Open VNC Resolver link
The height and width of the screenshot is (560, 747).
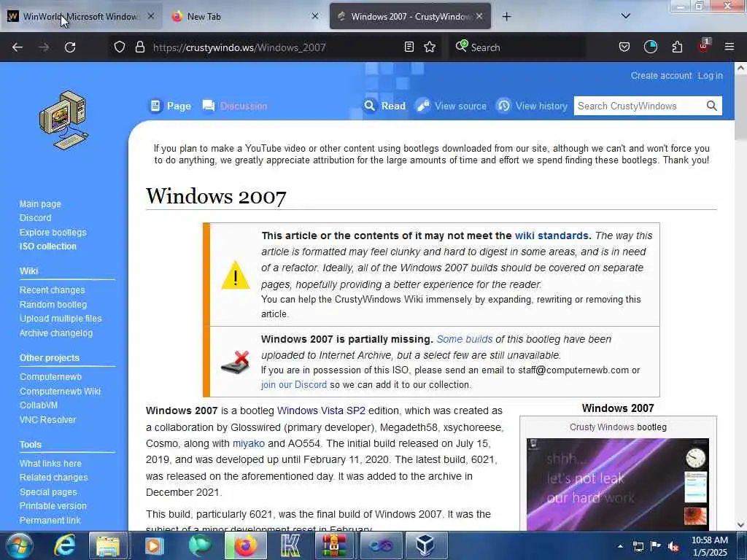(x=47, y=419)
